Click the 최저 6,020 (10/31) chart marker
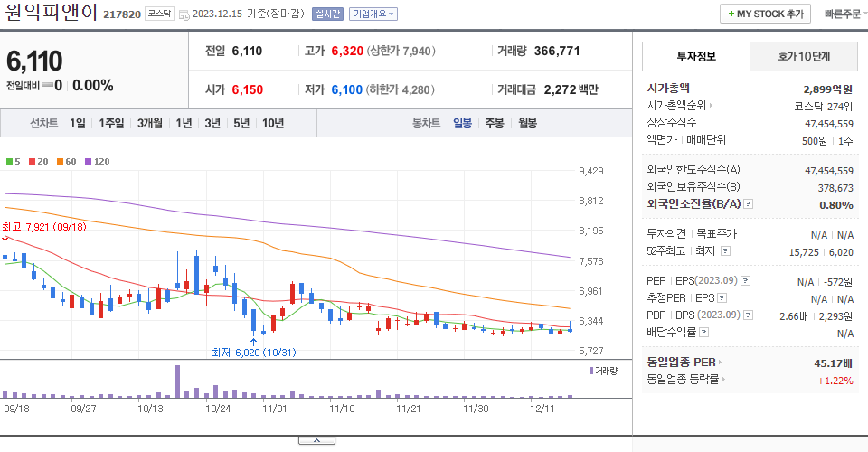Viewport: 868px width, 452px height. pos(254,353)
